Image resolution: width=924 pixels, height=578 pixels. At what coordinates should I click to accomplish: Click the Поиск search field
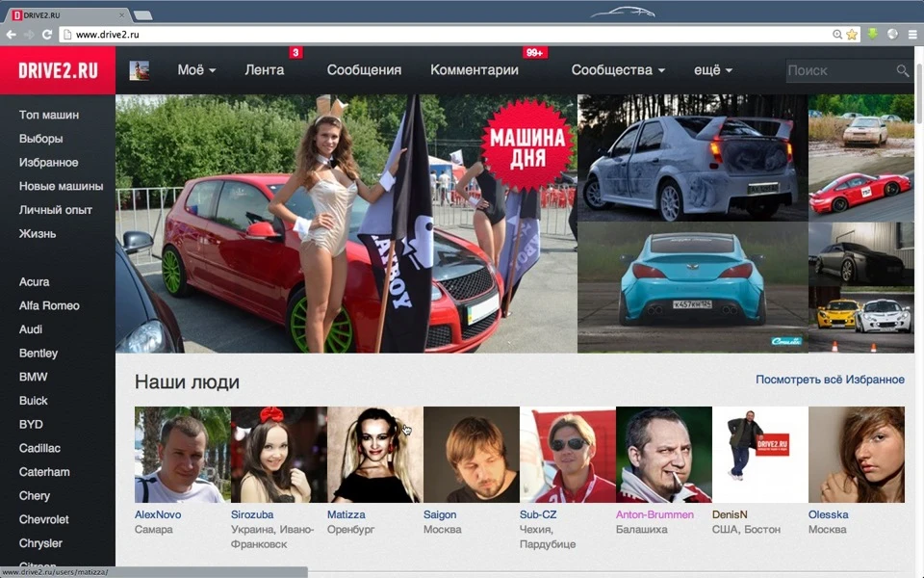[841, 70]
